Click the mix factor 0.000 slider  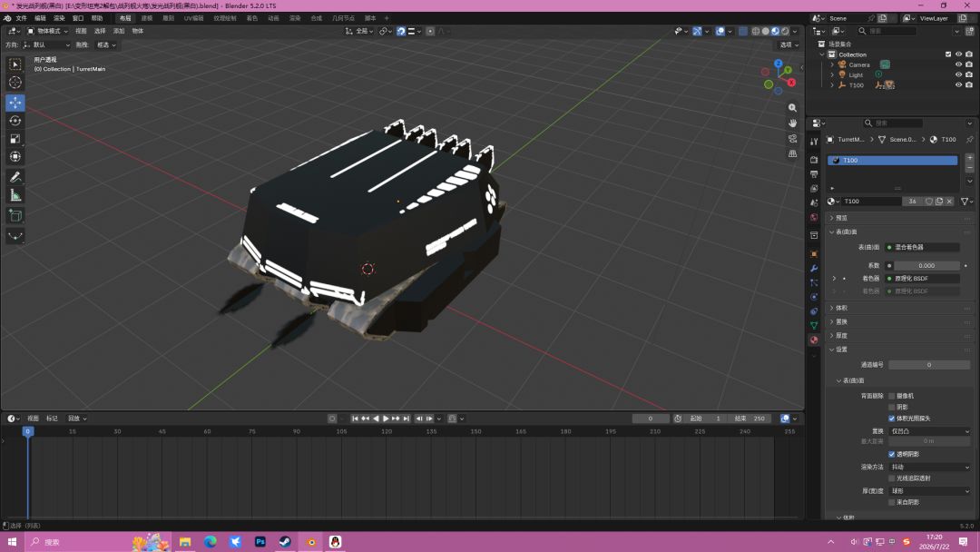(x=926, y=266)
